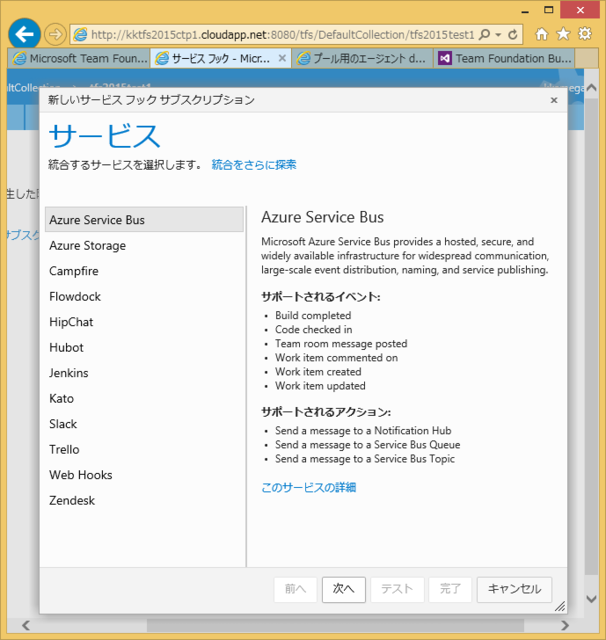Click the dialog resize grip corner
This screenshot has height=640, width=606.
[560, 607]
